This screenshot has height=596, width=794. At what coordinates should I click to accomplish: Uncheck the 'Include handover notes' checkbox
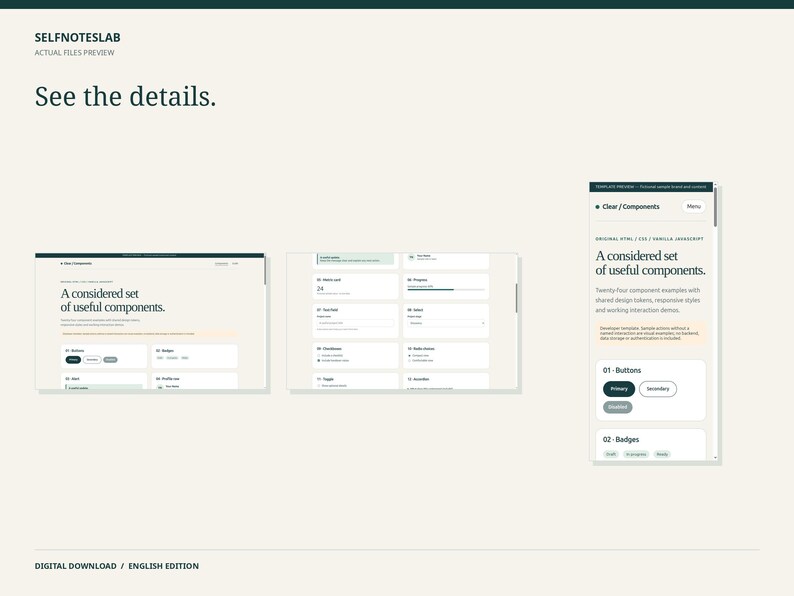click(x=319, y=361)
